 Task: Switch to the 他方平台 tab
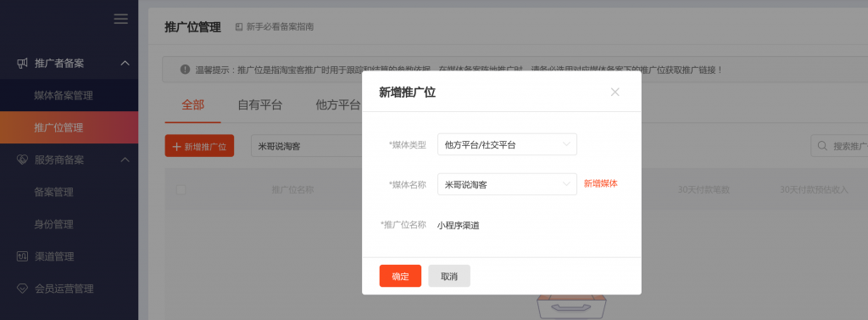[x=337, y=104]
